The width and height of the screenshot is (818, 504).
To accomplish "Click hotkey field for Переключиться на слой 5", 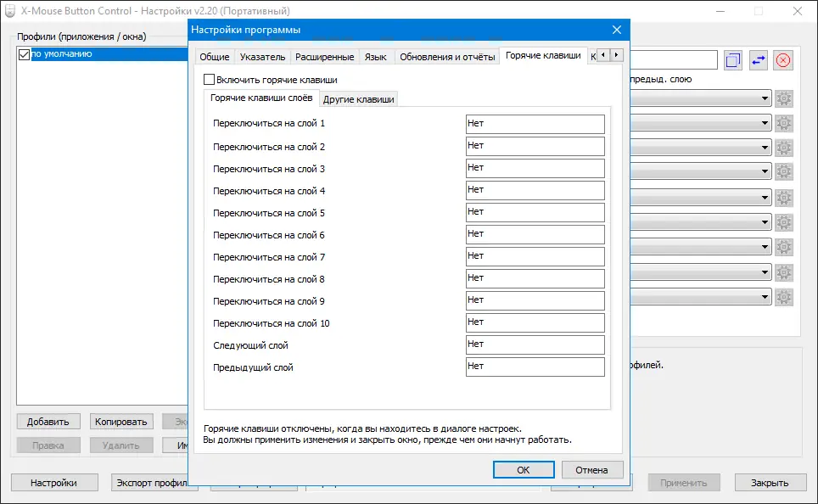I will point(535,212).
